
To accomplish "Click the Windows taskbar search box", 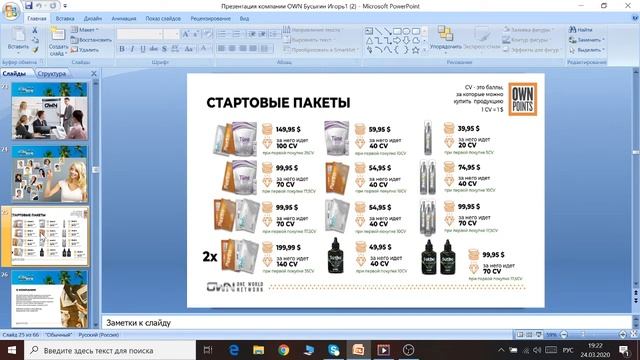I will tap(110, 350).
